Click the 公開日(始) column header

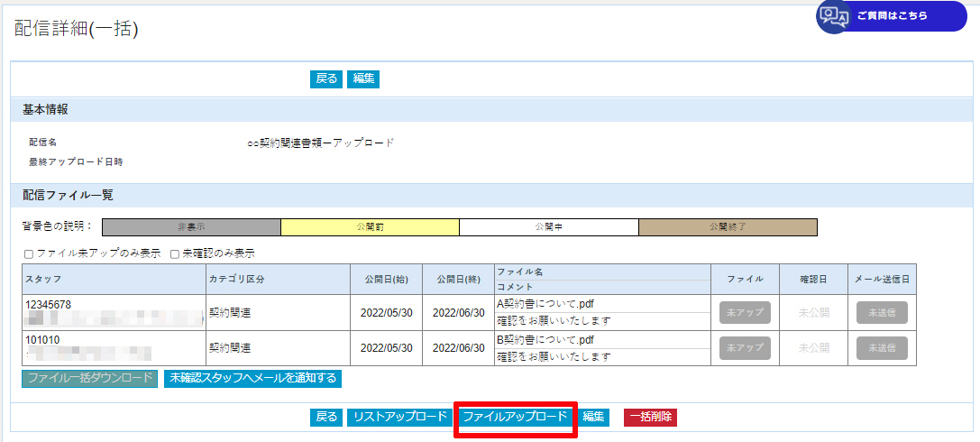[386, 279]
